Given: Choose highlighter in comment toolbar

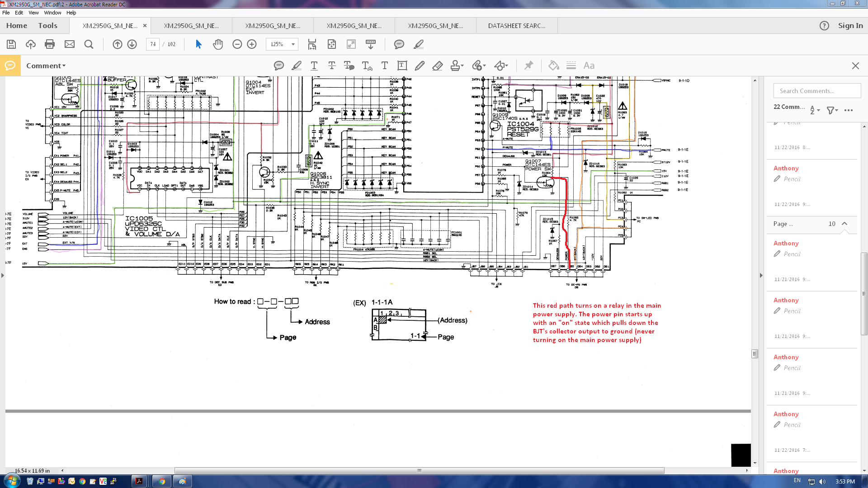Looking at the screenshot, I should point(297,66).
